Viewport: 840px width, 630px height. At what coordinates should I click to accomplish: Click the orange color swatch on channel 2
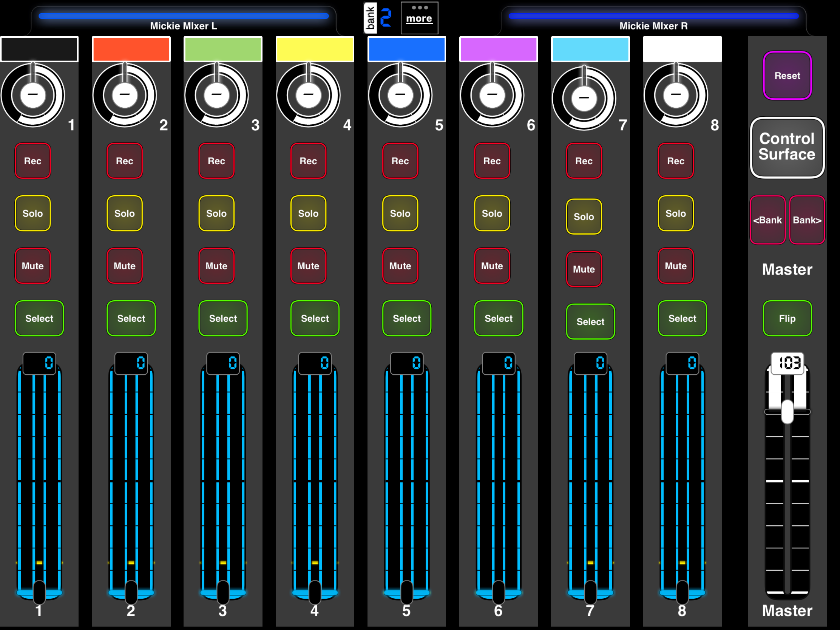131,49
